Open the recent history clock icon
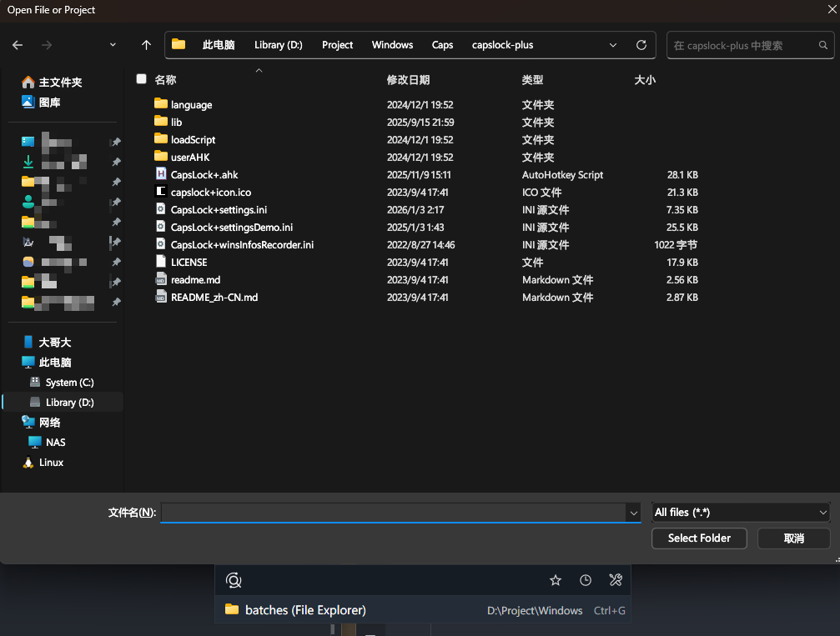The width and height of the screenshot is (840, 636). pos(586,580)
